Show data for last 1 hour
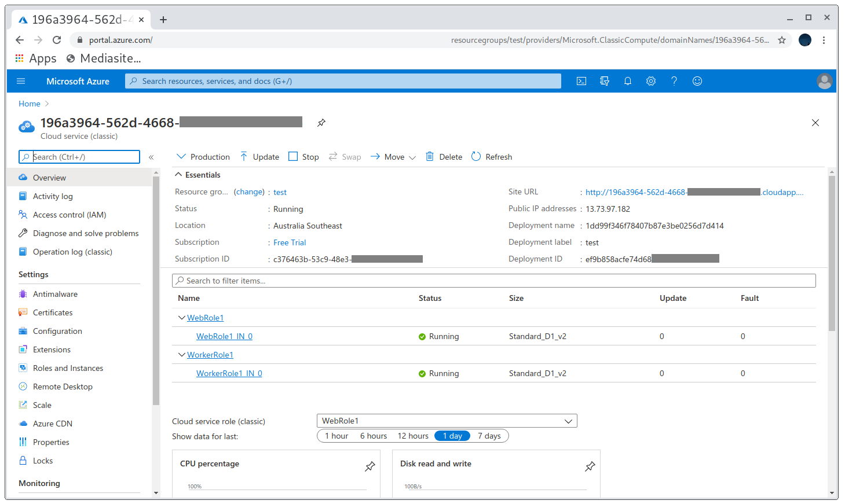 (x=336, y=436)
